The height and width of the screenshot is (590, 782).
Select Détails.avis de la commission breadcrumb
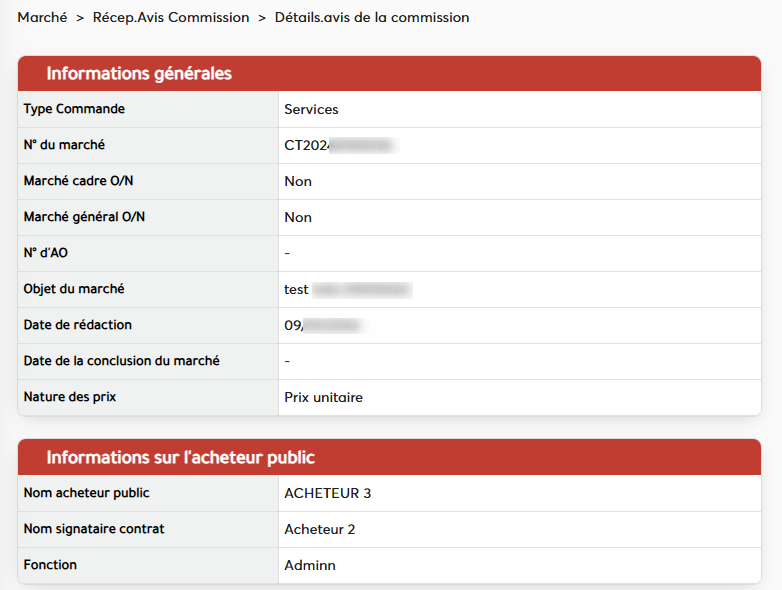[x=371, y=18]
